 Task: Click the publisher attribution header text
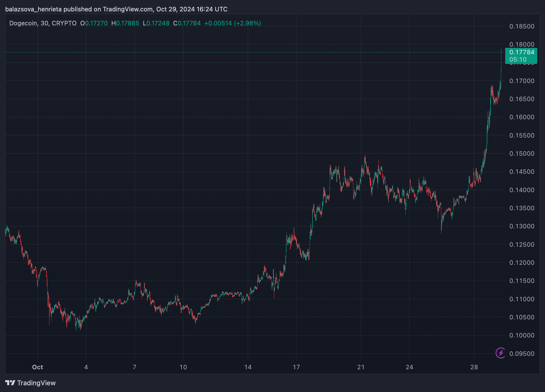pyautogui.click(x=116, y=9)
